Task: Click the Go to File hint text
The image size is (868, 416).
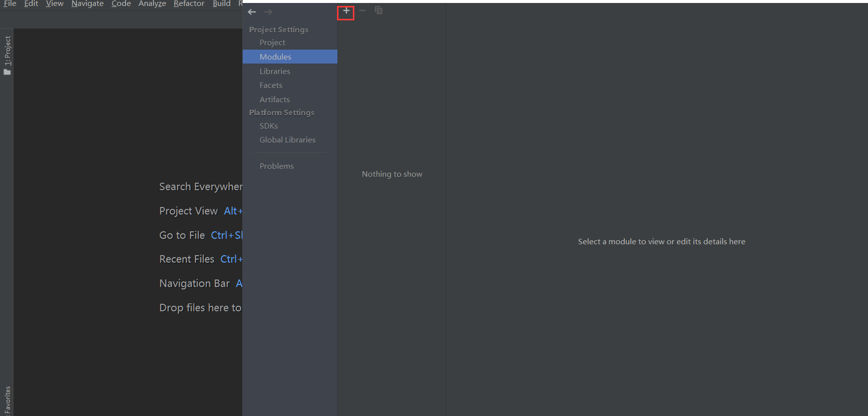Action: pos(182,235)
